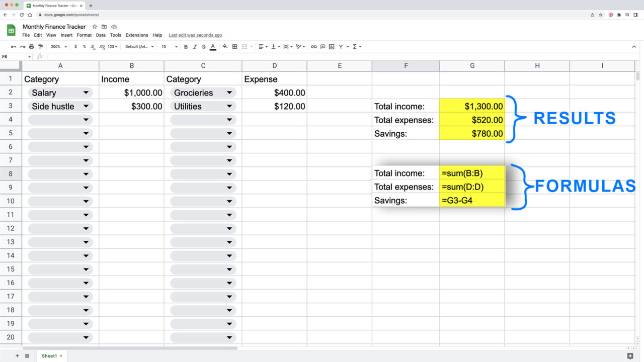Apply strikethrough formatting
This screenshot has height=362, width=644.
(203, 46)
